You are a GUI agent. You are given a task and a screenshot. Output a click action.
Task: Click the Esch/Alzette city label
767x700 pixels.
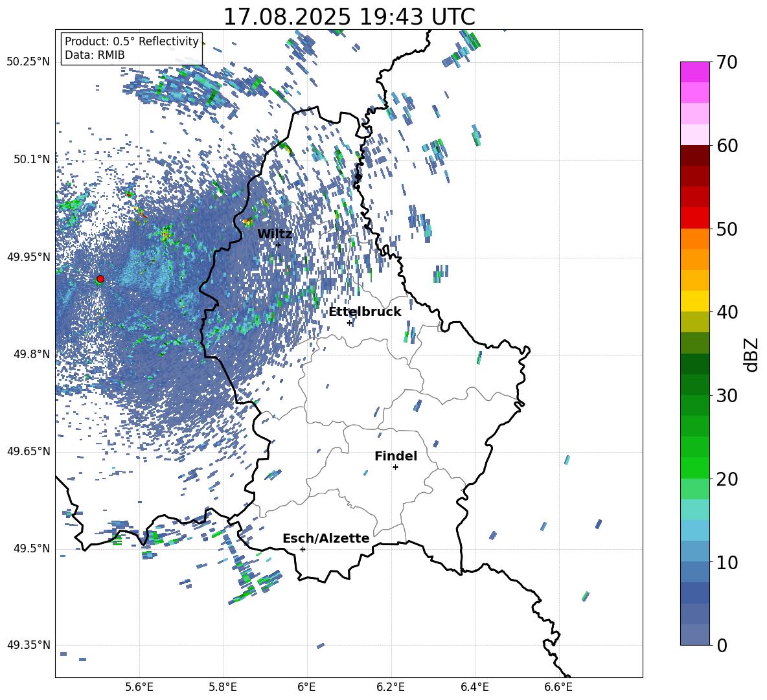[326, 539]
